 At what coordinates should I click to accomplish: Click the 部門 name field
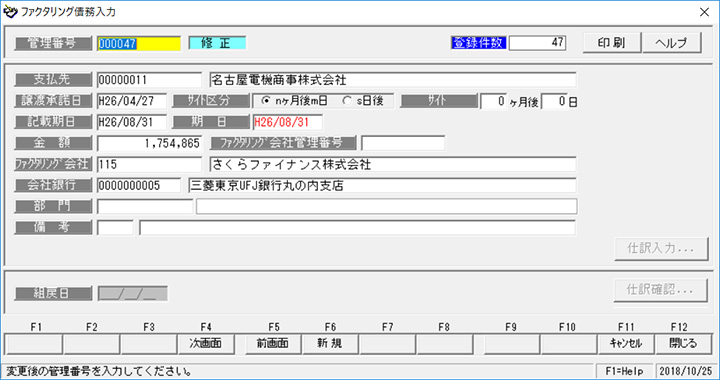tap(387, 207)
